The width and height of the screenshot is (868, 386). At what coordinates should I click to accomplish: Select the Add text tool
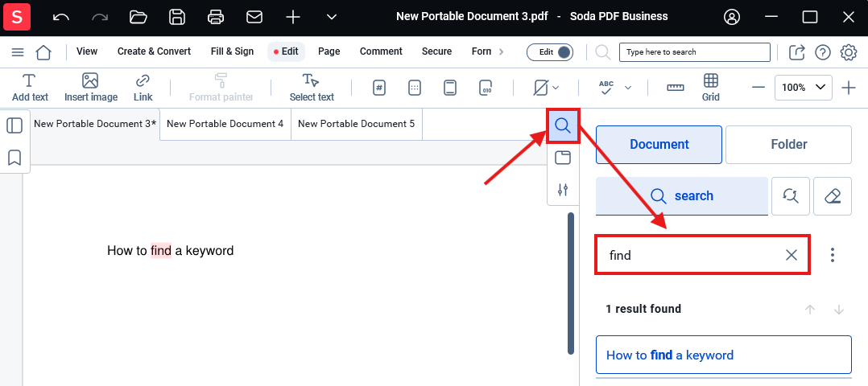coord(30,88)
